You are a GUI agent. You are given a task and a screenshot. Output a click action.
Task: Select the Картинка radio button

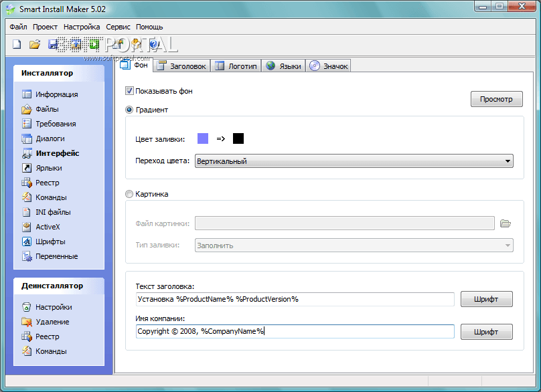point(129,194)
